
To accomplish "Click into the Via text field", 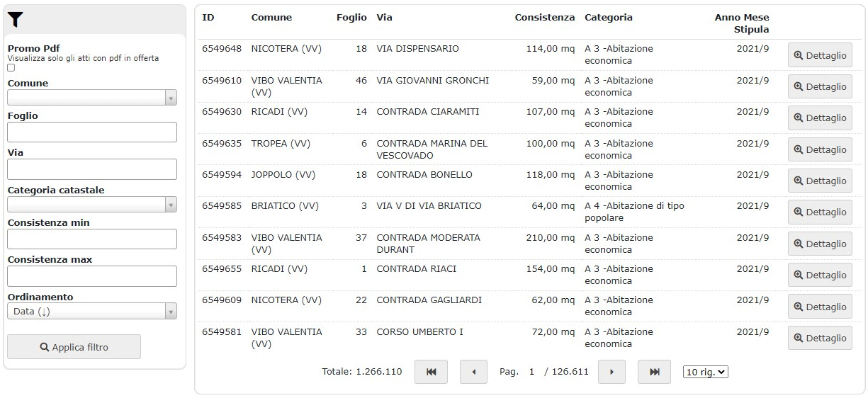I will click(x=92, y=169).
